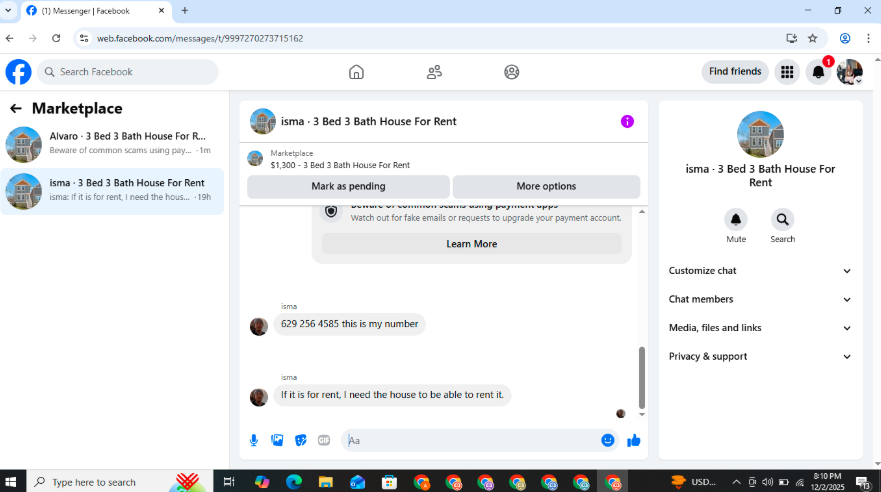Open Chrome's three-dot menu
This screenshot has height=492, width=881.
click(868, 38)
